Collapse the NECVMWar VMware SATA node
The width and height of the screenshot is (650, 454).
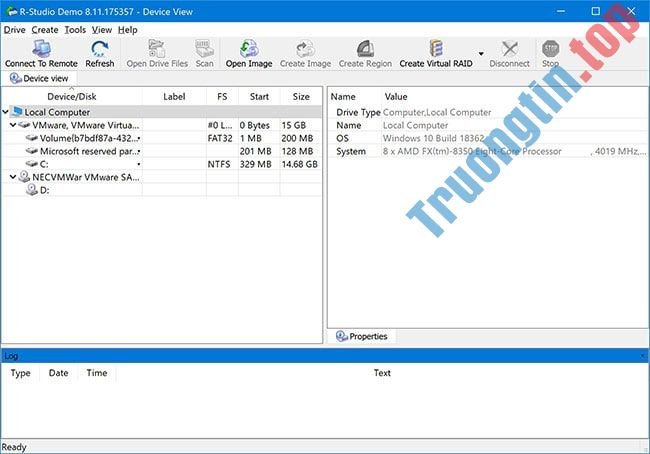pos(12,176)
